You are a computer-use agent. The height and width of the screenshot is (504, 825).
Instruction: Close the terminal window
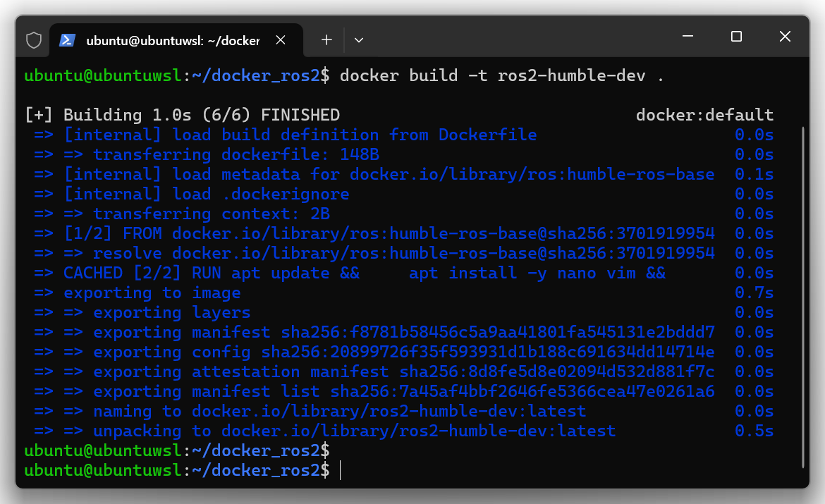[x=785, y=37]
